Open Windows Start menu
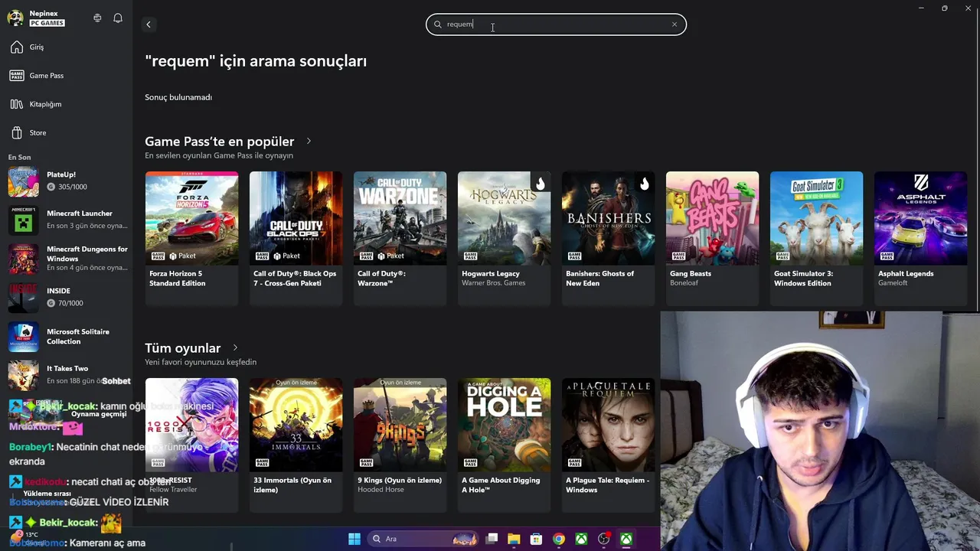Image resolution: width=980 pixels, height=551 pixels. point(354,539)
